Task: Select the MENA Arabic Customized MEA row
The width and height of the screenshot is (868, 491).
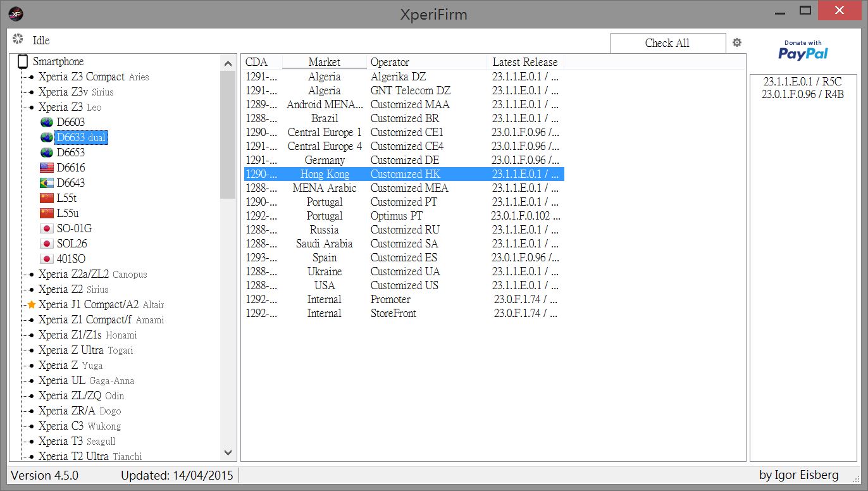Action: [404, 188]
